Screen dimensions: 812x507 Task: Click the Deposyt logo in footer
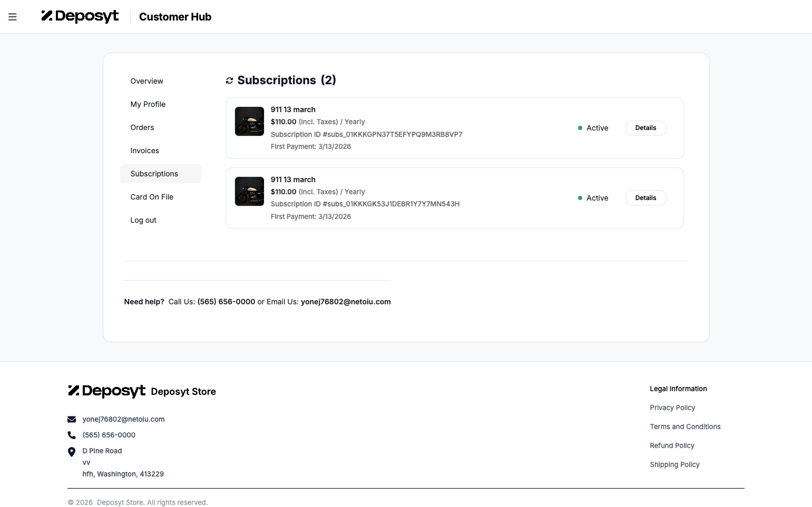[107, 391]
